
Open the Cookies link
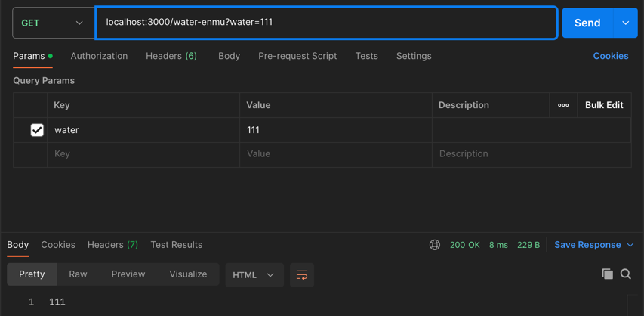(611, 56)
